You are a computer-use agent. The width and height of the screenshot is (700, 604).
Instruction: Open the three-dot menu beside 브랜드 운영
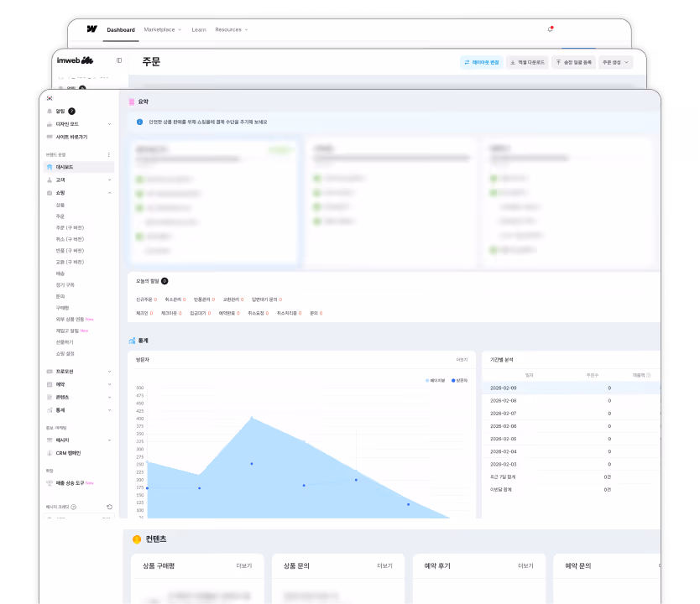click(x=109, y=155)
